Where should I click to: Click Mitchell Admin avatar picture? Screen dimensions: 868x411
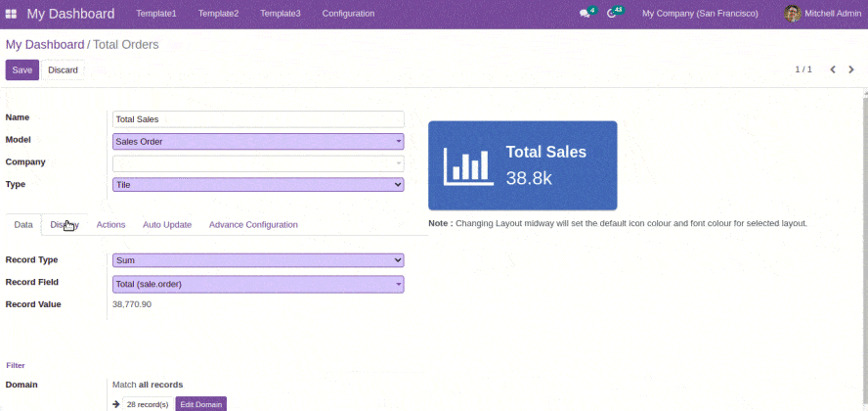[x=792, y=14]
